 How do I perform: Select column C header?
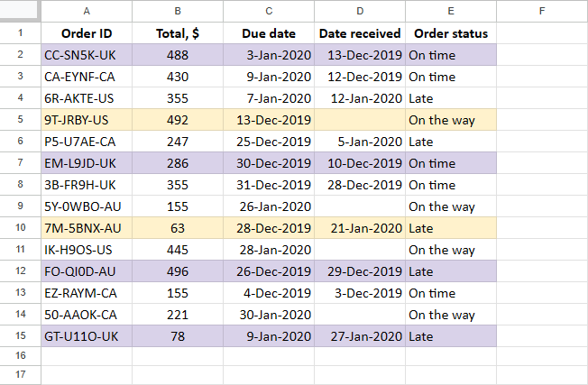[x=269, y=12]
